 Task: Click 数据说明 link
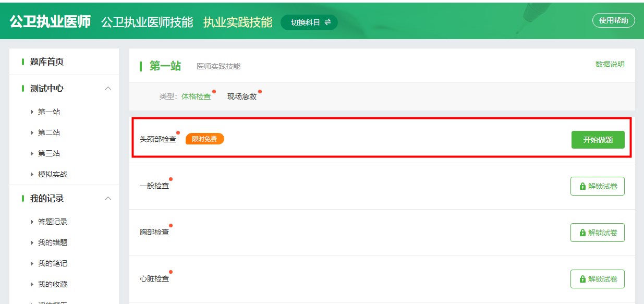pos(610,64)
